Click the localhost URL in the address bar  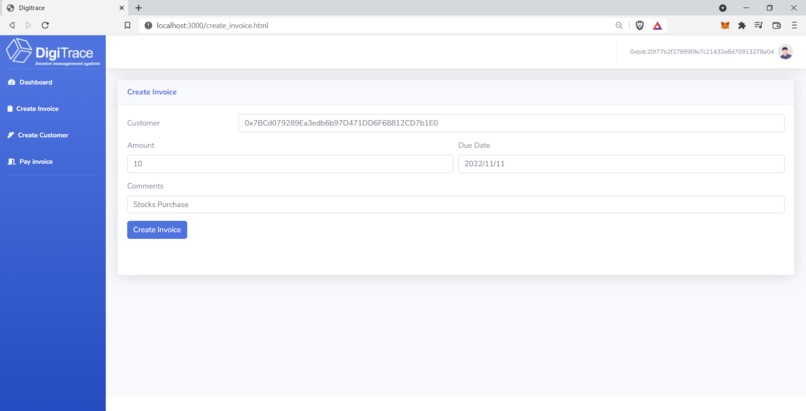(212, 25)
